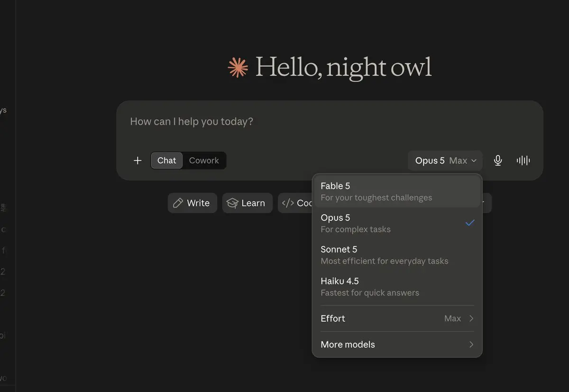Click the Learn suggestion chip

click(x=247, y=203)
